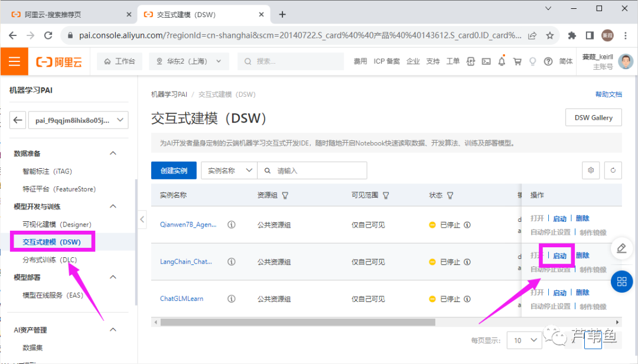Open the help question mark icon
Screen dimensions: 638x364
pyautogui.click(x=548, y=61)
